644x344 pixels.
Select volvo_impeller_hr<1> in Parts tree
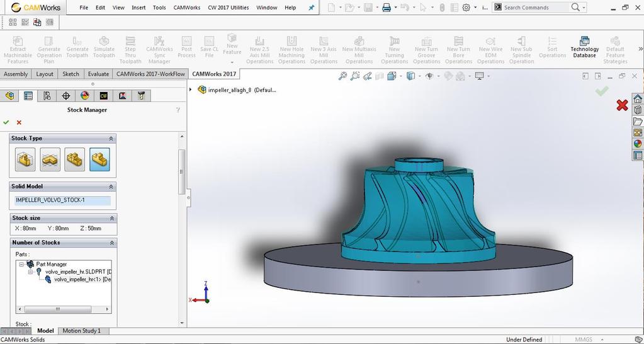(77, 280)
